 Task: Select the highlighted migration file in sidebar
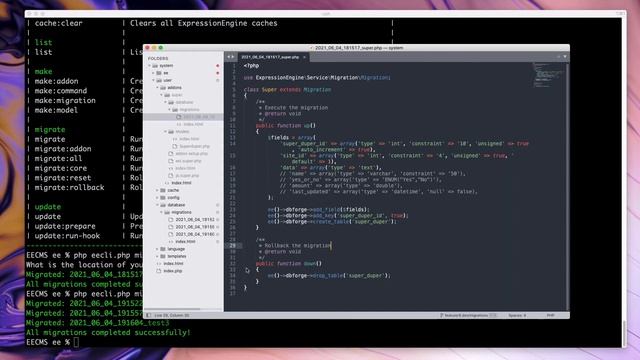pyautogui.click(x=184, y=117)
